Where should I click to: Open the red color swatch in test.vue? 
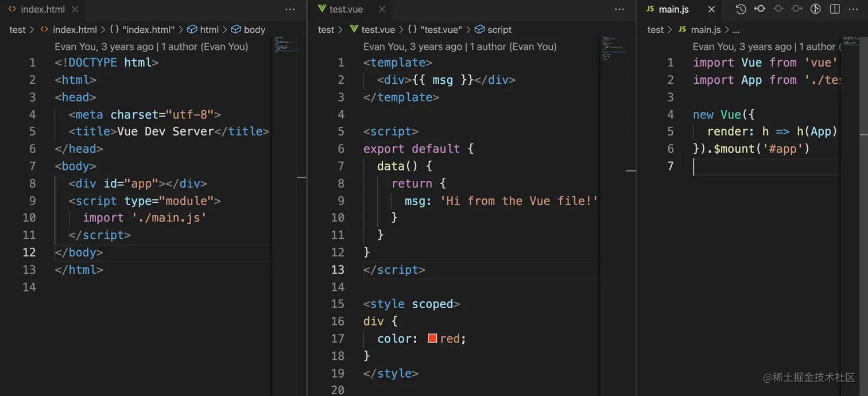click(432, 339)
